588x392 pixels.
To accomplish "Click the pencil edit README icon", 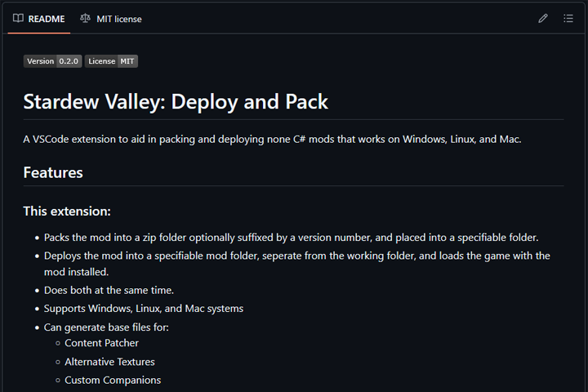I will click(x=543, y=18).
